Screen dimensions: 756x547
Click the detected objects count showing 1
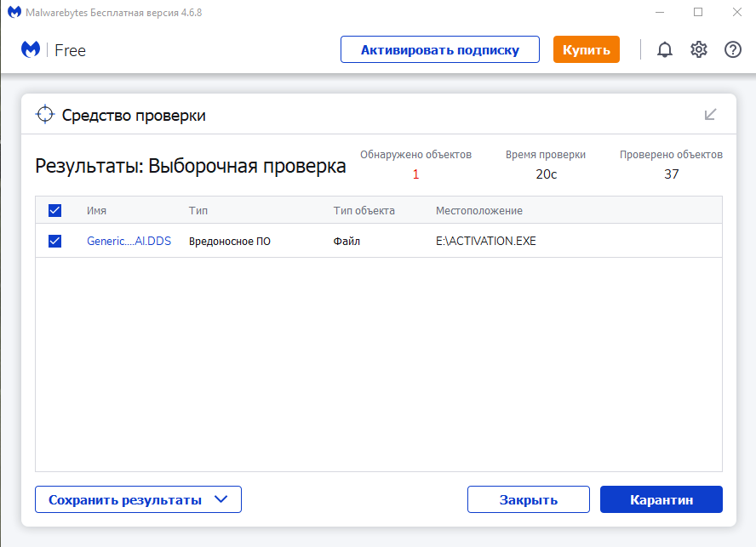click(x=415, y=174)
